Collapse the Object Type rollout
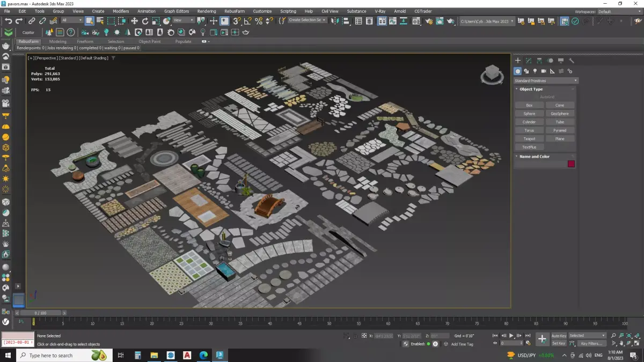 [x=531, y=89]
